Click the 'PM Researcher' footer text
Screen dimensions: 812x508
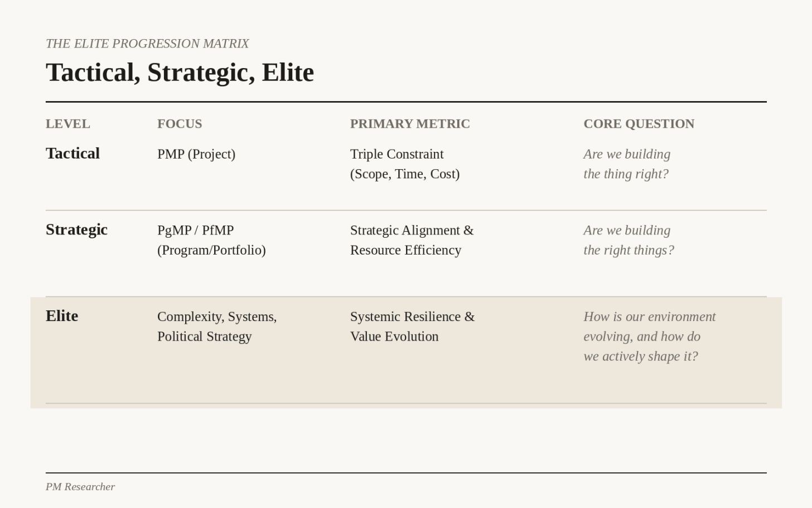click(80, 487)
